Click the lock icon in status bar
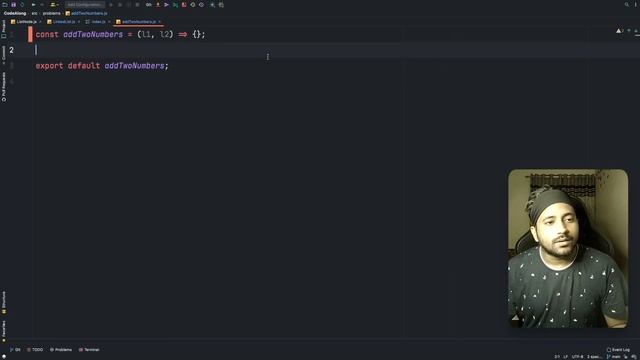Viewport: 640px width, 360px height. click(626, 357)
